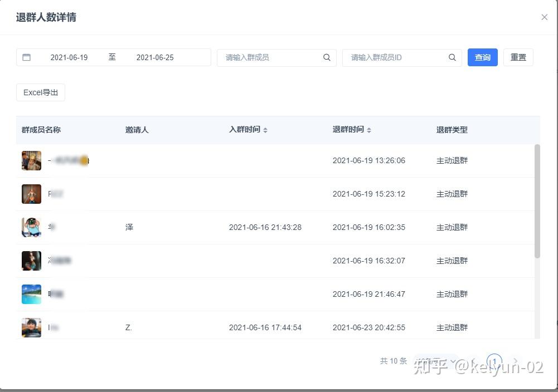Click the table vertical scrollbar
Image resolution: width=558 pixels, height=392 pixels.
pos(537,200)
